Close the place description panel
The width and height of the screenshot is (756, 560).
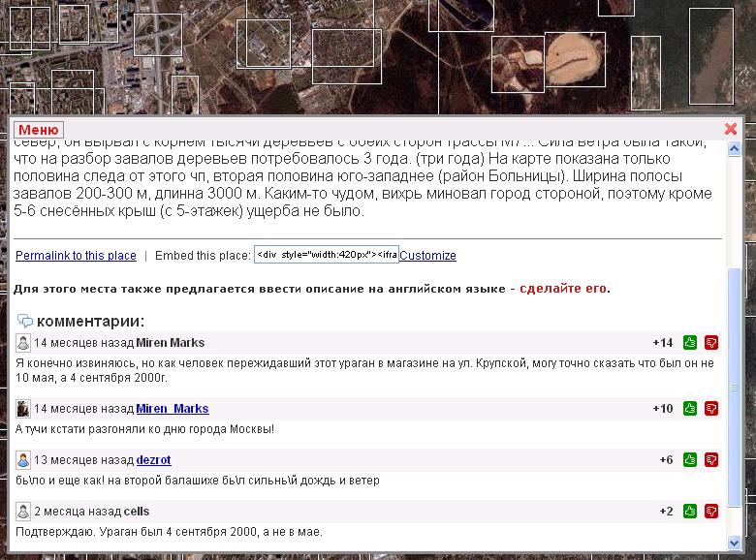coord(731,129)
